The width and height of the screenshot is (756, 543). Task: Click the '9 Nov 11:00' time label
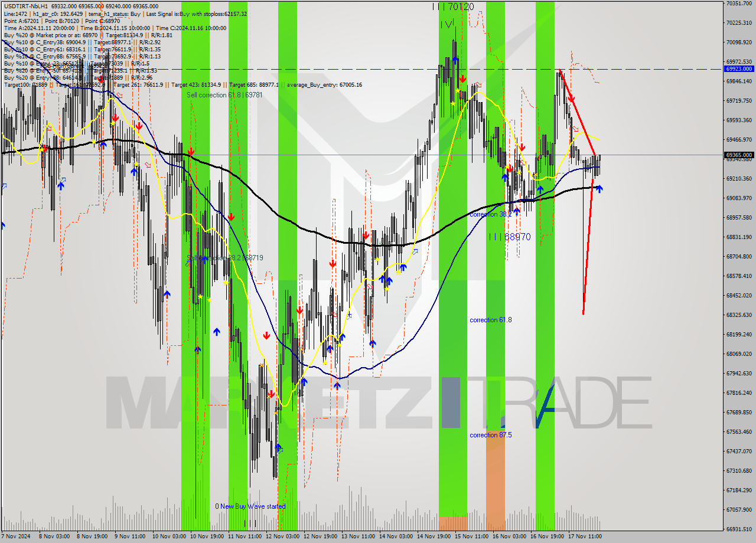pos(130,537)
